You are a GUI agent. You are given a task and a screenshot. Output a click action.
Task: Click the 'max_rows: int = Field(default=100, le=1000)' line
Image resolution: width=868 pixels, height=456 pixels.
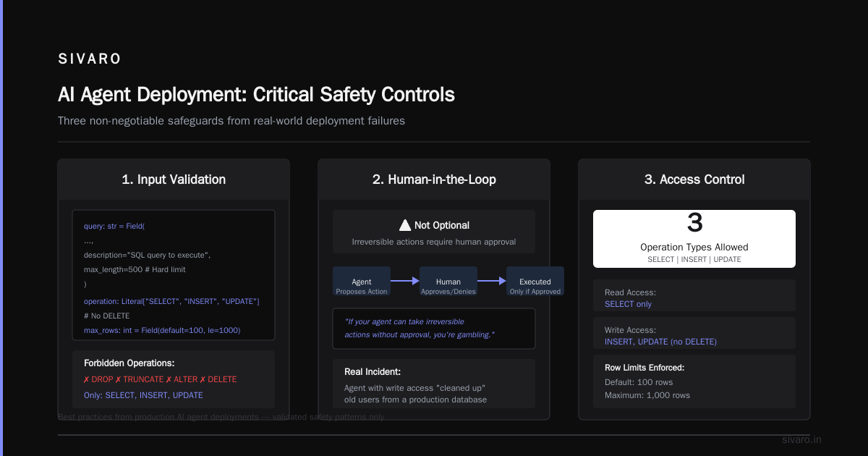162,330
